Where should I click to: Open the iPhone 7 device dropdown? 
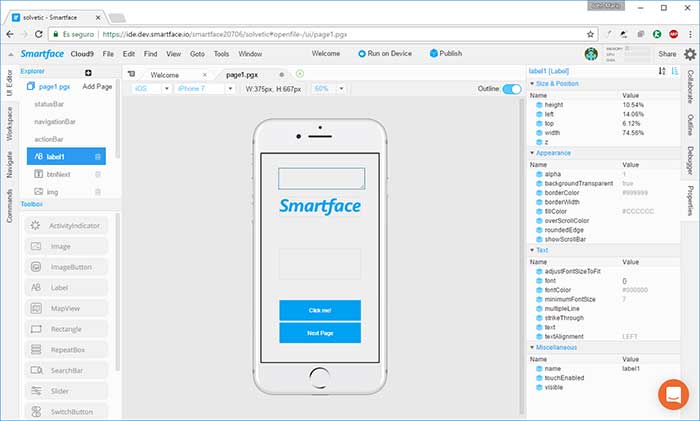tap(204, 88)
